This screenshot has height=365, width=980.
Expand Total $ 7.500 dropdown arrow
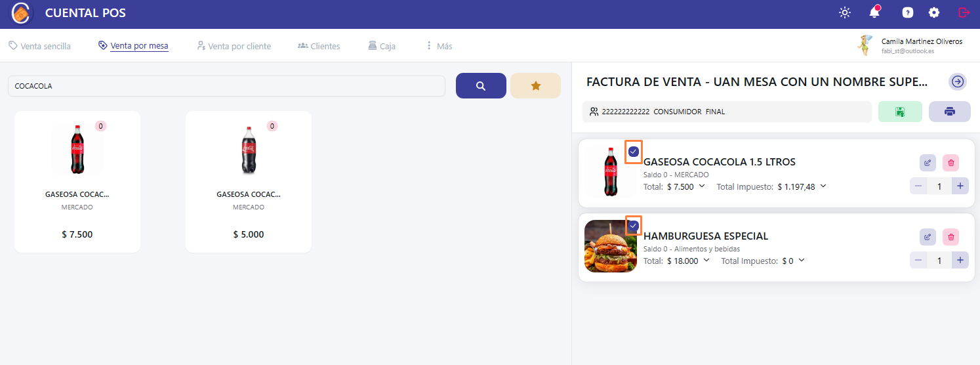tap(702, 186)
